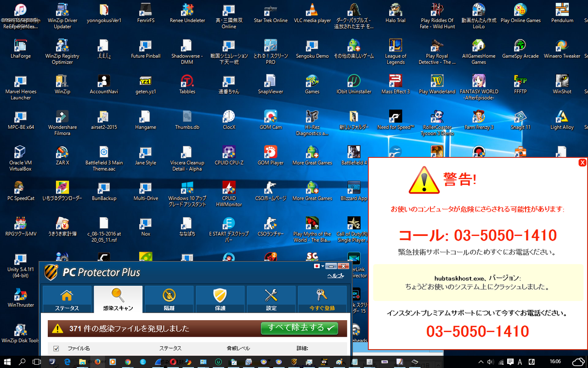Click the 詳細 column header
Screen dimensions: 588x368
[302, 348]
